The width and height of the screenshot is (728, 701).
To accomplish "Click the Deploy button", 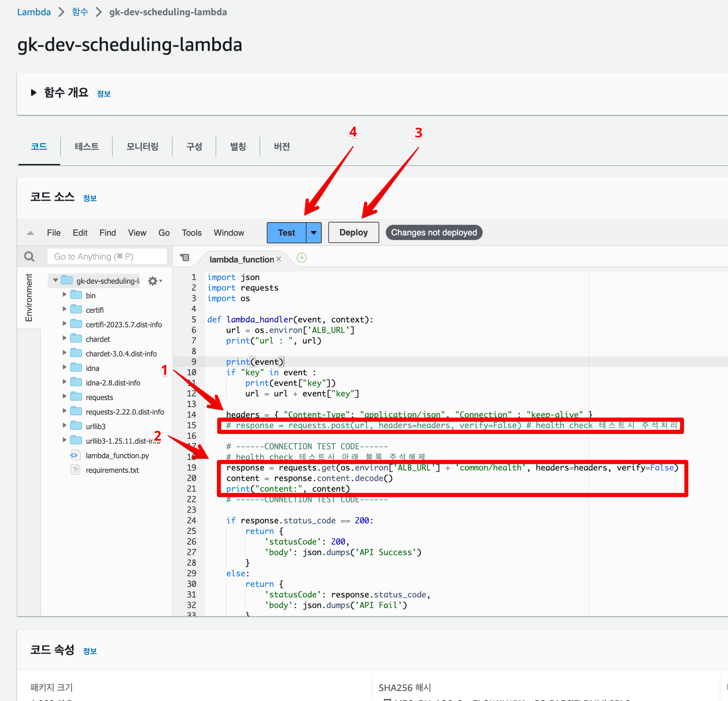I will click(x=354, y=232).
